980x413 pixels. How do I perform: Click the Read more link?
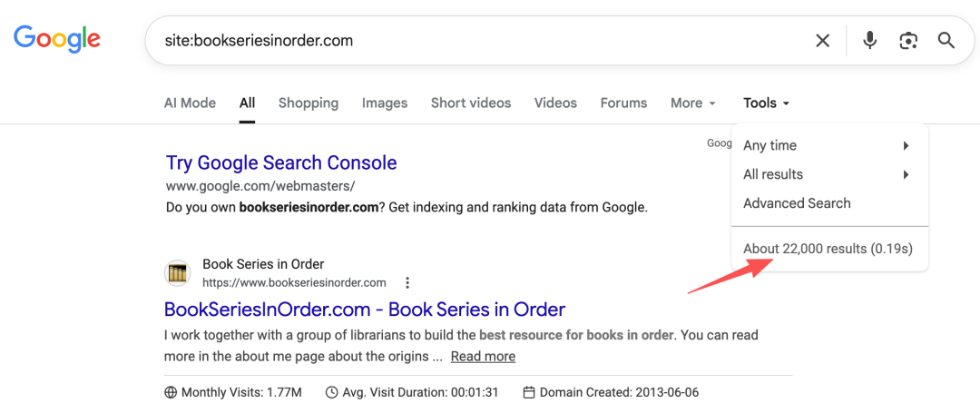point(483,356)
